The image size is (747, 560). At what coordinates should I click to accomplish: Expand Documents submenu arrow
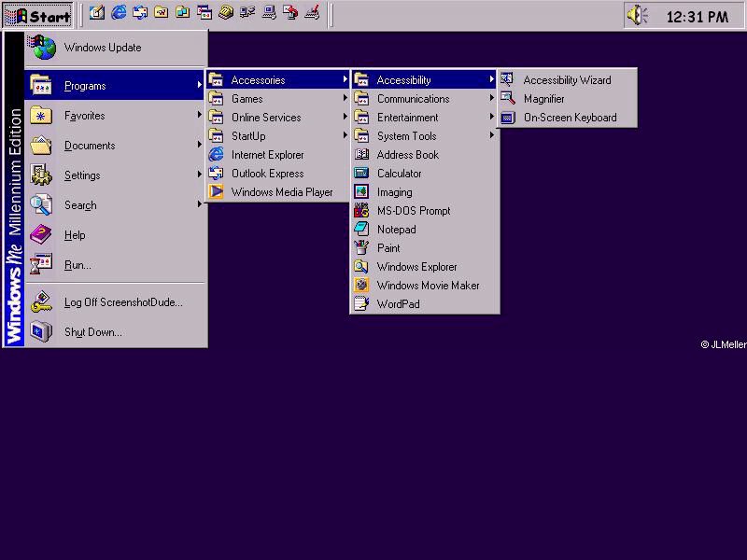coord(199,145)
